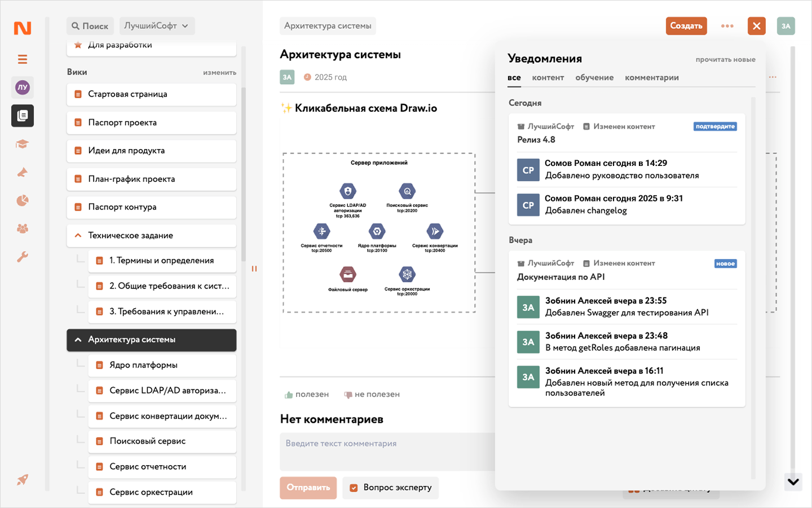Open the users group icon in sidebar
812x508 pixels.
tap(23, 229)
